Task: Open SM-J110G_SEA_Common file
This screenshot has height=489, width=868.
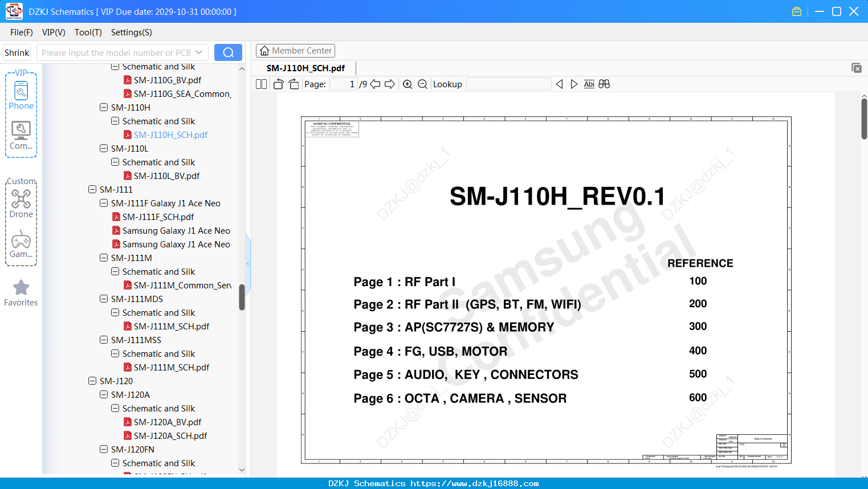Action: pyautogui.click(x=182, y=94)
